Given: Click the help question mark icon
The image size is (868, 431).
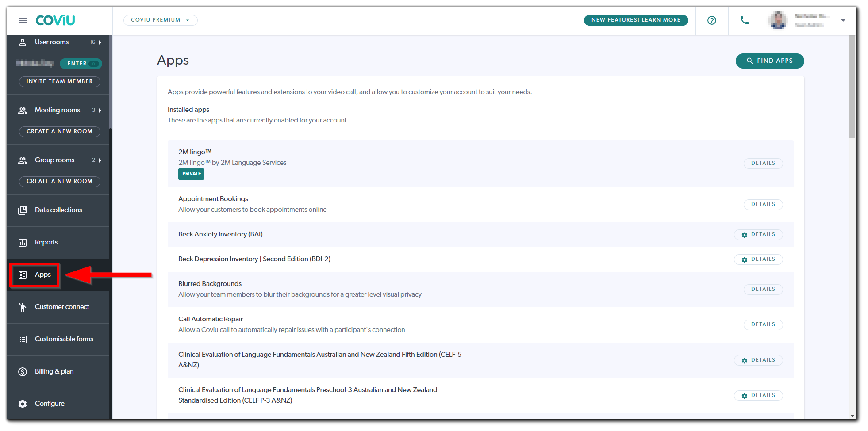Looking at the screenshot, I should [711, 20].
